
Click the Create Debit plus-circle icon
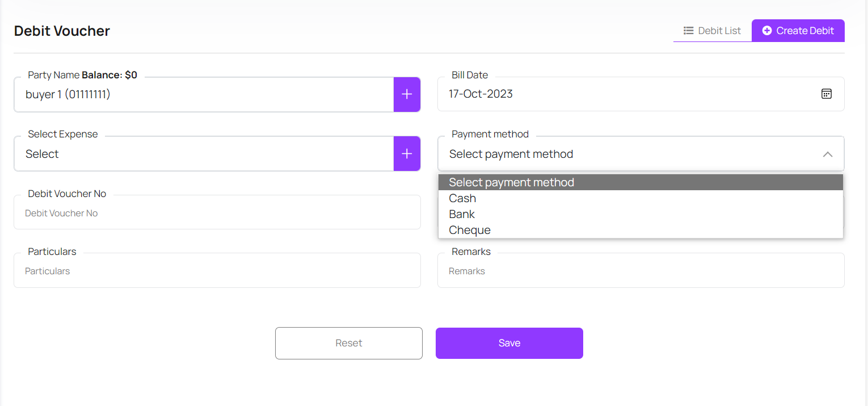point(767,31)
